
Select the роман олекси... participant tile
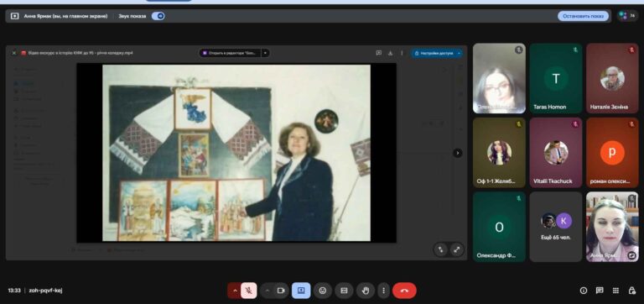612,153
